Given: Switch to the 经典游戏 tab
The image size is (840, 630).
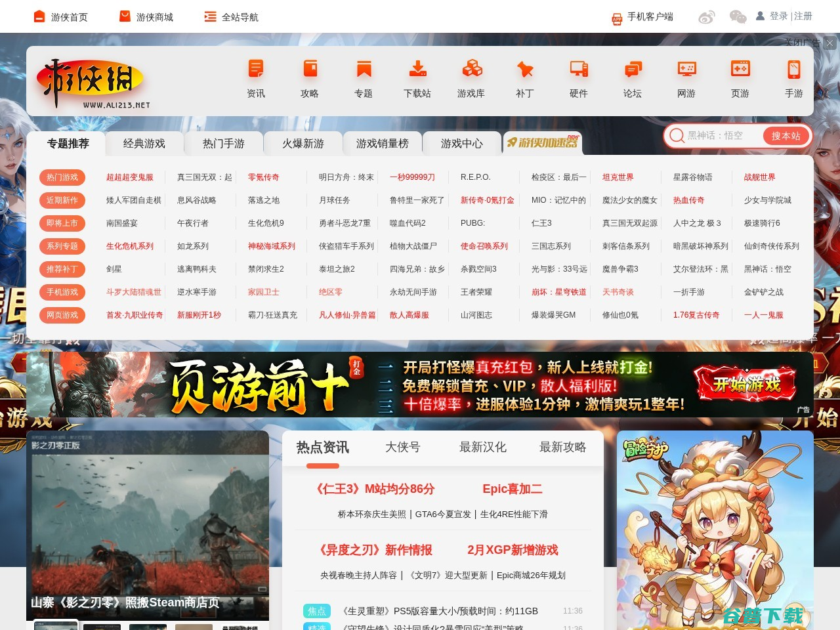Looking at the screenshot, I should (144, 143).
